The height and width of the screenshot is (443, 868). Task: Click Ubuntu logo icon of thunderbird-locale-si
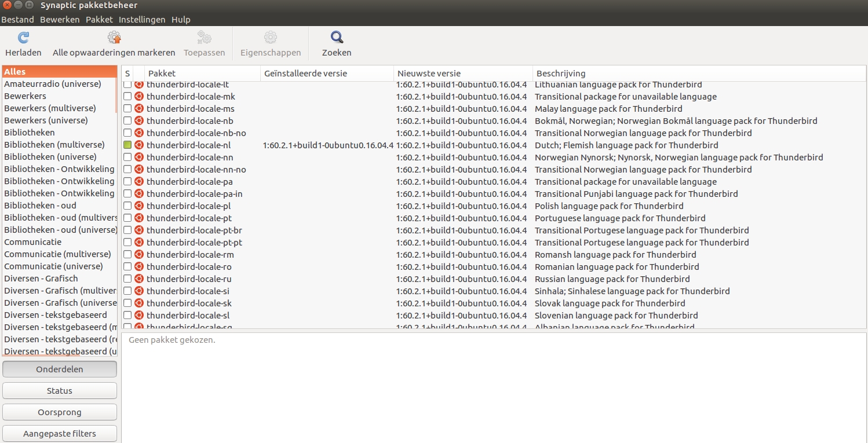coord(139,291)
